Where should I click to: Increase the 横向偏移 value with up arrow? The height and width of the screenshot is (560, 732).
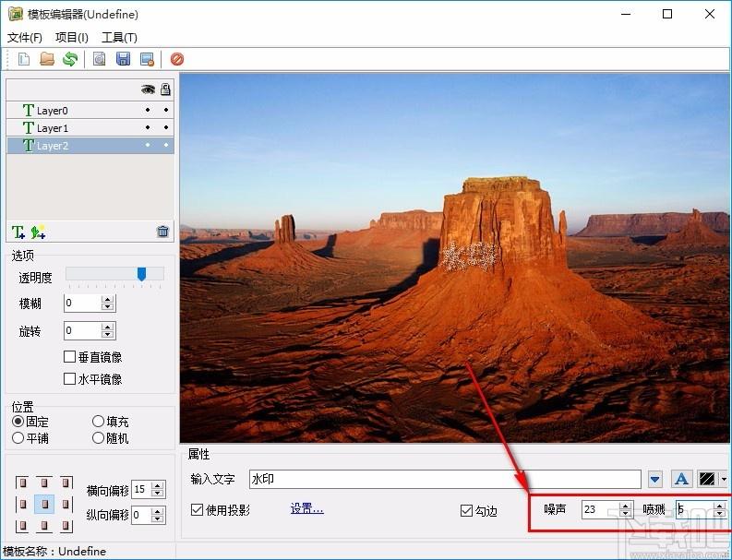coord(158,486)
